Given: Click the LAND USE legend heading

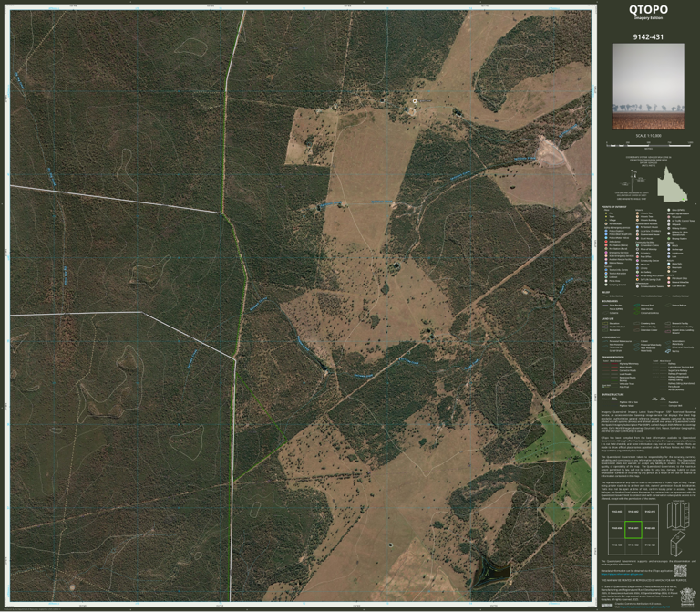Looking at the screenshot, I should point(608,319).
